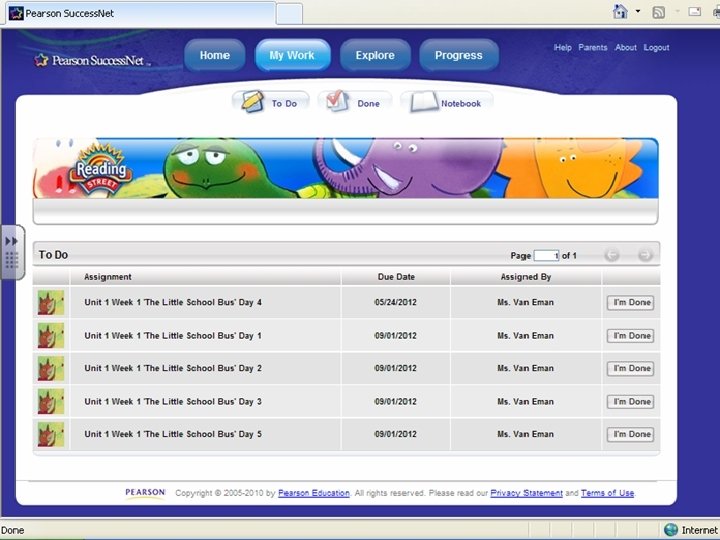
Task: Click I'm Done for Day 4
Action: pyautogui.click(x=630, y=303)
